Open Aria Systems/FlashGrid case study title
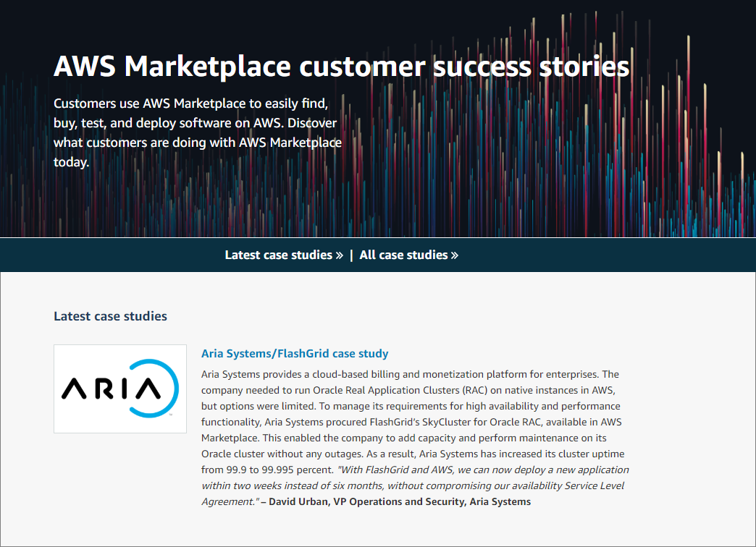 [295, 353]
